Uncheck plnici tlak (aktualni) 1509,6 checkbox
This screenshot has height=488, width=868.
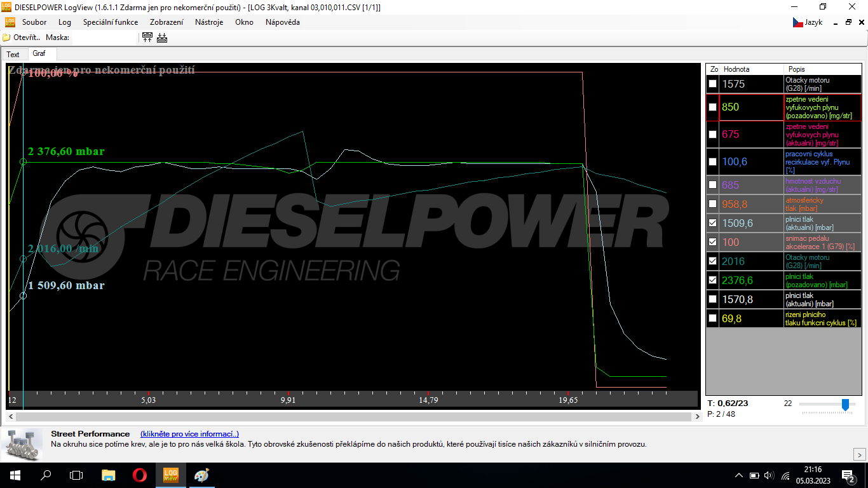click(713, 223)
